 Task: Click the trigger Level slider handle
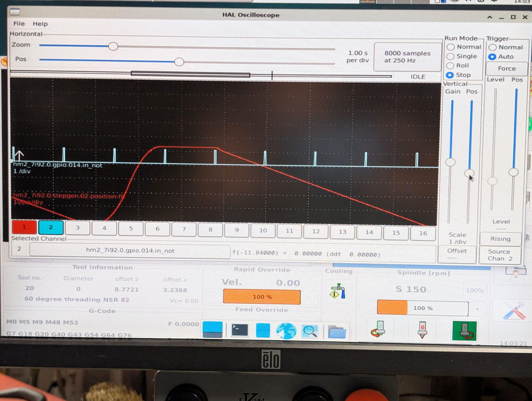point(492,181)
